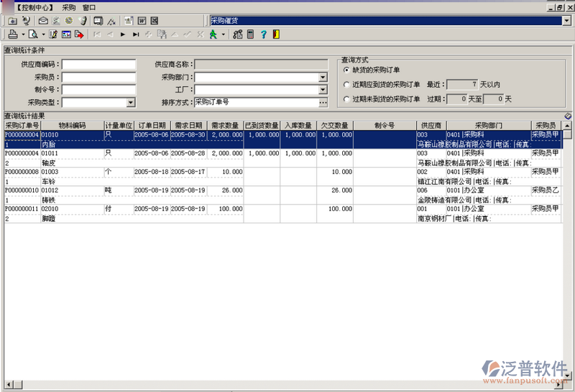Image resolution: width=575 pixels, height=392 pixels.
Task: Select 过期未到货的采购订单 radio option
Action: tap(346, 98)
